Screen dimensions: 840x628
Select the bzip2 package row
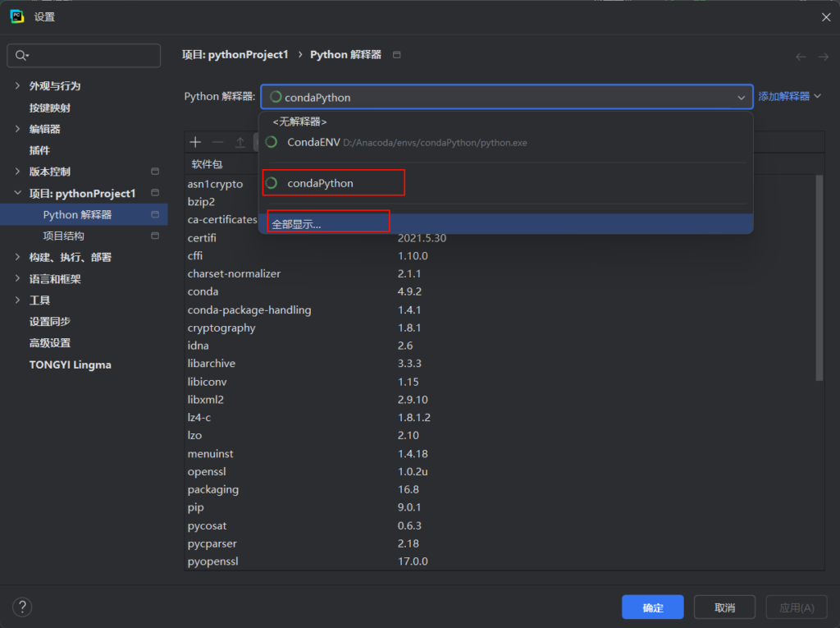pyautogui.click(x=221, y=202)
